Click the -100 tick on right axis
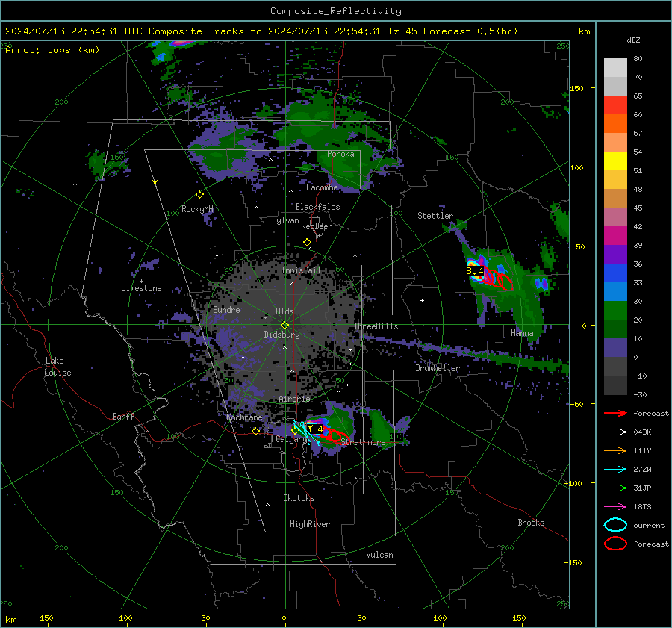The height and width of the screenshot is (628, 672). tap(573, 483)
